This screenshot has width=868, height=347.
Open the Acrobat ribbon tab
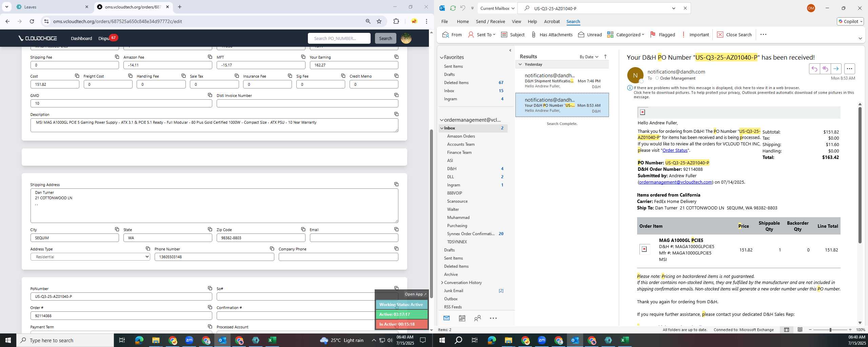(x=552, y=21)
